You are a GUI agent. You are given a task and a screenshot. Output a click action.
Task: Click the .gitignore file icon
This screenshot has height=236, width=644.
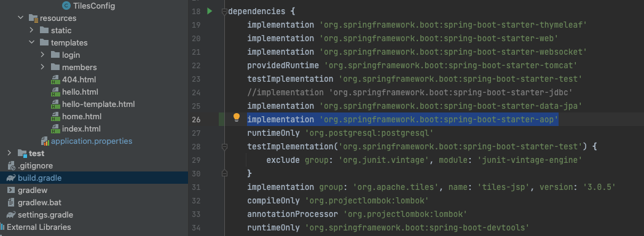point(11,166)
